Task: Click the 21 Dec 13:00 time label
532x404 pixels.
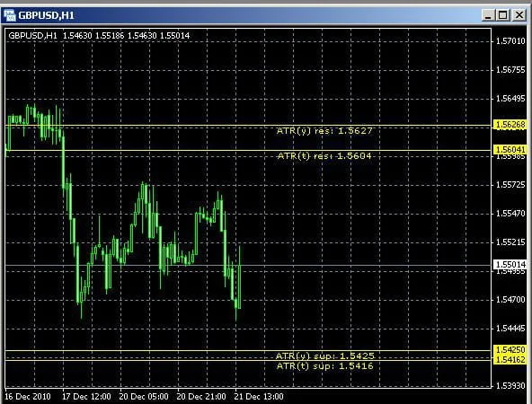Action: 259,397
